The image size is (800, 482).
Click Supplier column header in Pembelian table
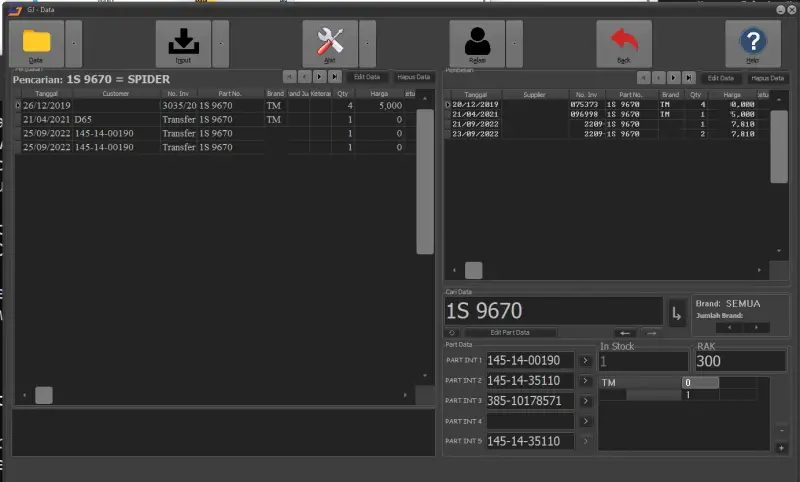[x=534, y=94]
